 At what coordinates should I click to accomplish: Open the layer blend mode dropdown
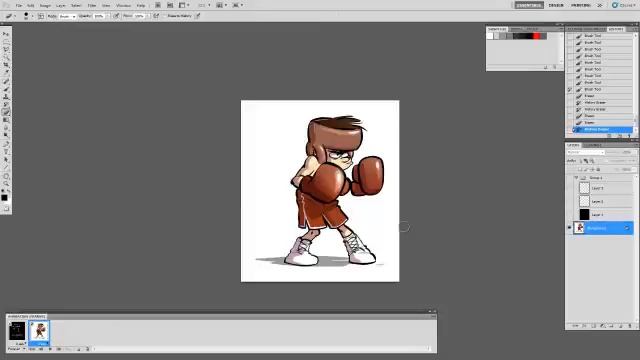click(585, 152)
